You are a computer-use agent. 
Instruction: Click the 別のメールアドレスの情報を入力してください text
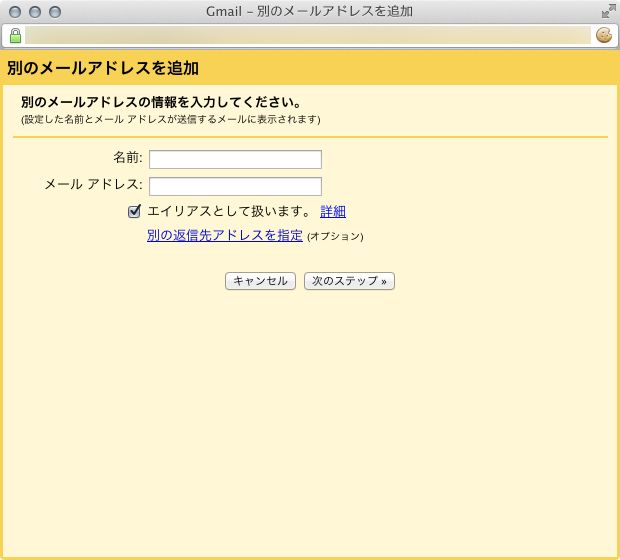coord(161,102)
